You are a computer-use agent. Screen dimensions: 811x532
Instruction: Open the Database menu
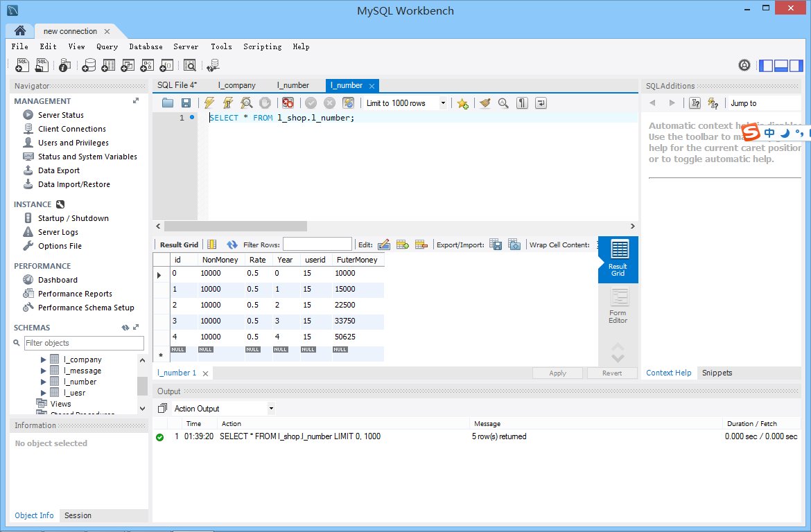coord(146,46)
